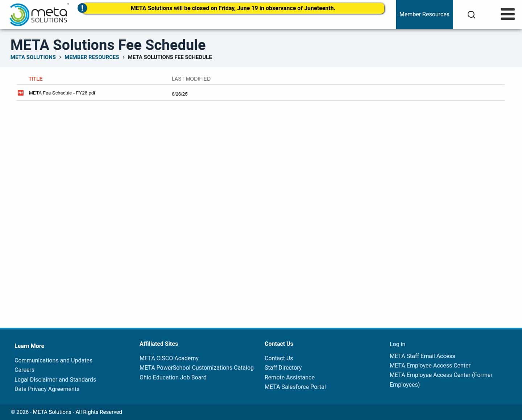Click the Learn More footer heading
The height and width of the screenshot is (420, 522).
(29, 346)
